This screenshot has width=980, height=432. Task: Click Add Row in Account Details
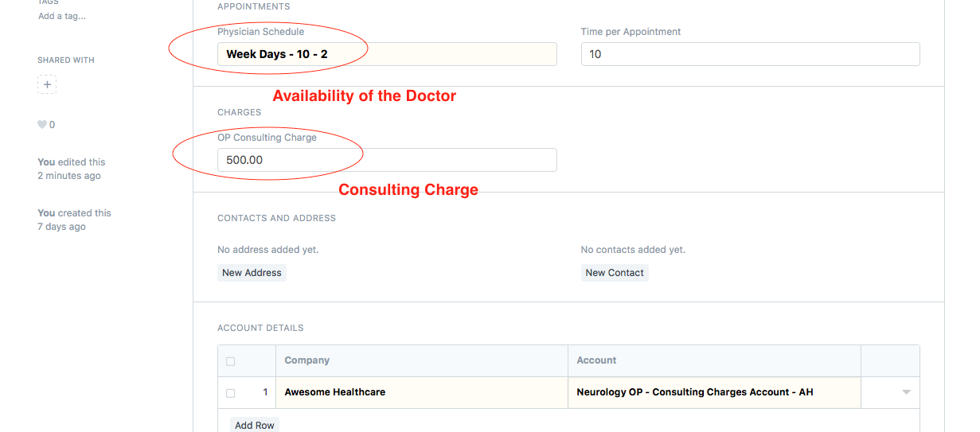click(255, 425)
